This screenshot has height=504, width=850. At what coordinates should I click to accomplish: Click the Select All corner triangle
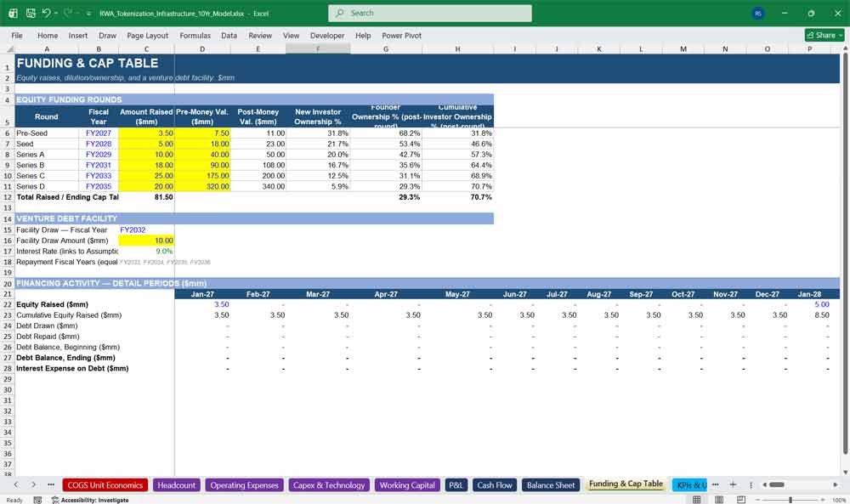coord(9,49)
